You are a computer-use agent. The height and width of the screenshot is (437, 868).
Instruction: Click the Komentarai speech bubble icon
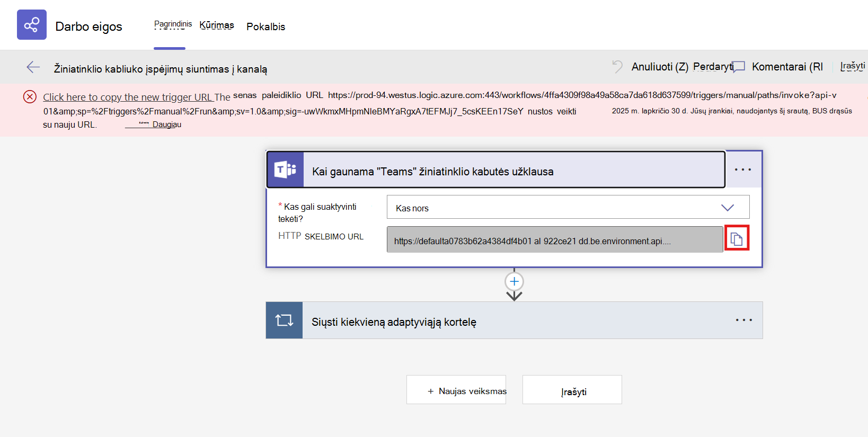point(739,66)
